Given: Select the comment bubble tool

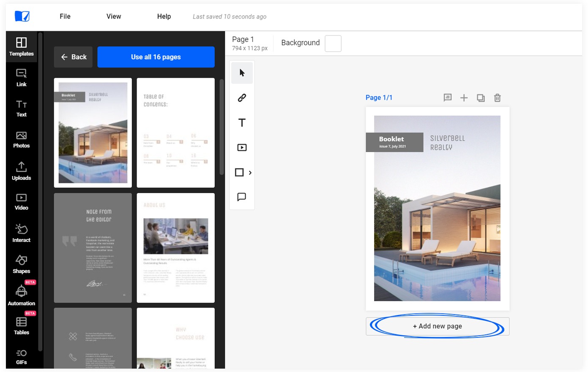Looking at the screenshot, I should tap(242, 197).
